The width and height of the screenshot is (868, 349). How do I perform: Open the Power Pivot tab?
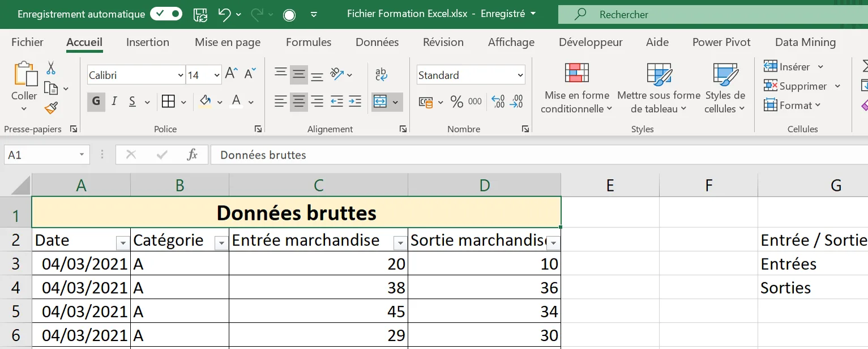tap(721, 42)
